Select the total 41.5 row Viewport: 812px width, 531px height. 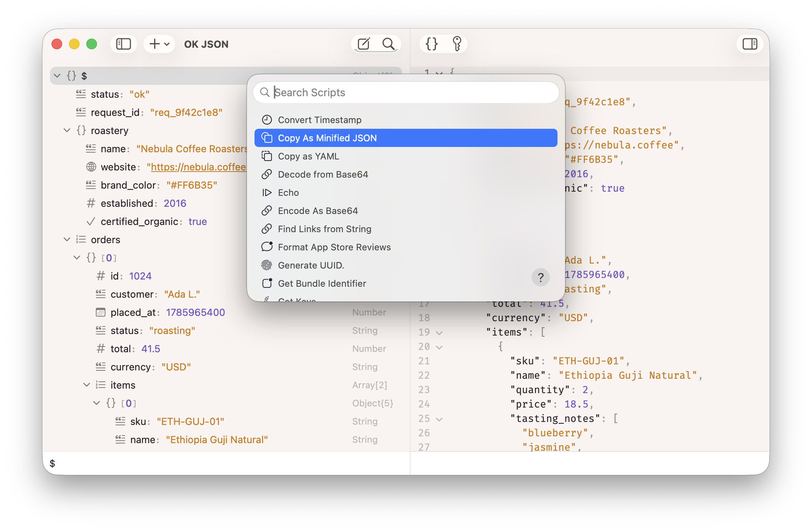pyautogui.click(x=226, y=348)
